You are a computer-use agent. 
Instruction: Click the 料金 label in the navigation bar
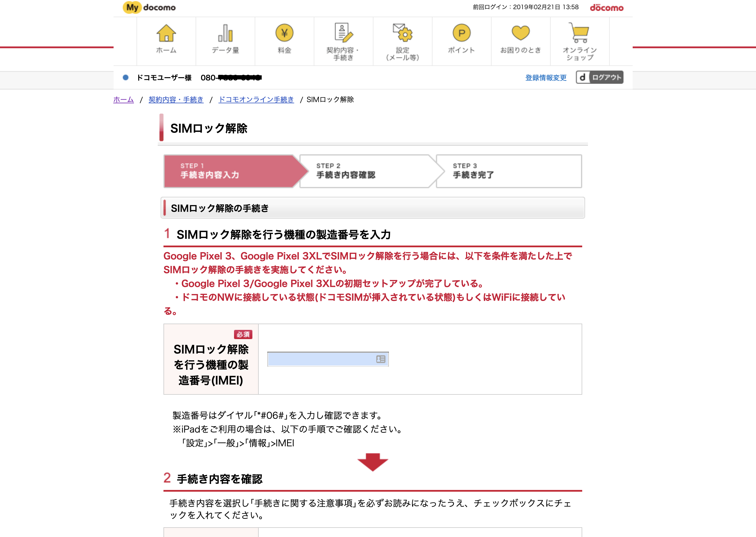pyautogui.click(x=284, y=50)
